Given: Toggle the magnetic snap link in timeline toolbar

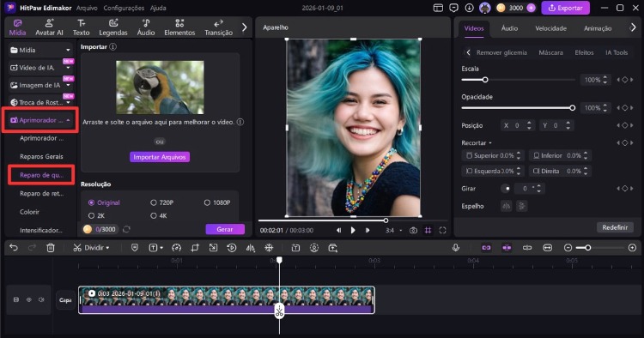Looking at the screenshot, I should click(486, 248).
